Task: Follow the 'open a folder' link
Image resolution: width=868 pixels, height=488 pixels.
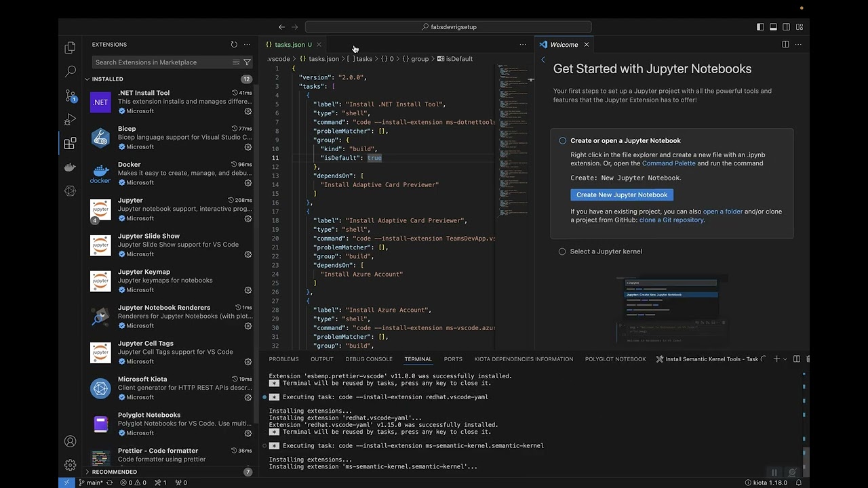Action: pos(723,211)
